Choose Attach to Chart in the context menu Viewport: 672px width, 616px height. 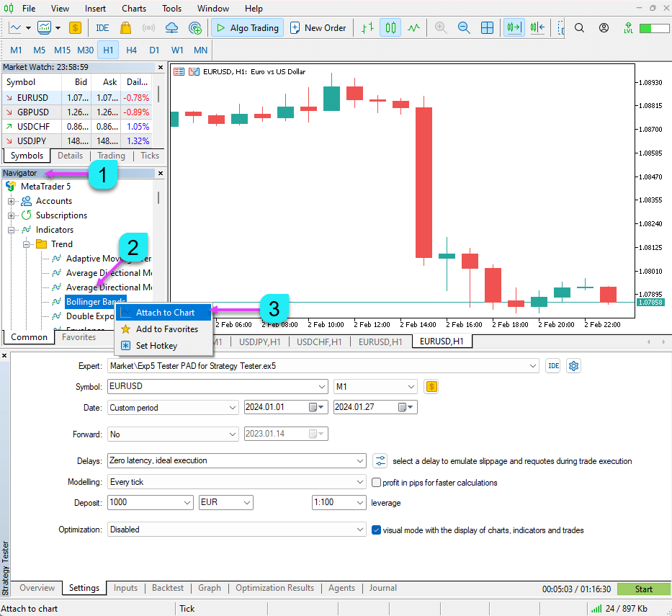165,313
